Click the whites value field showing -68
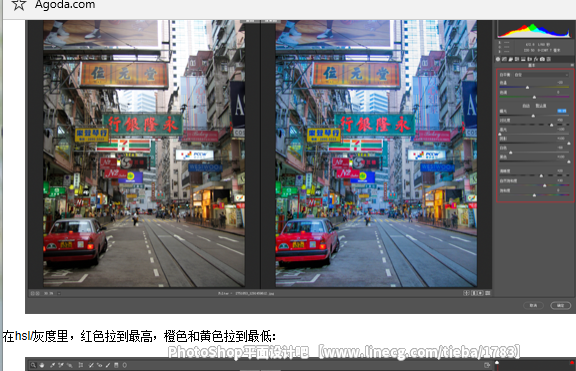Screen dimensions: 576x371 [x=560, y=148]
